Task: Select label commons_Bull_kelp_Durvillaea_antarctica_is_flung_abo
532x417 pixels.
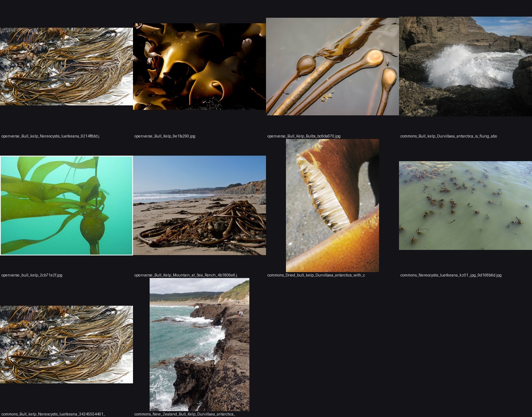Action: (449, 136)
